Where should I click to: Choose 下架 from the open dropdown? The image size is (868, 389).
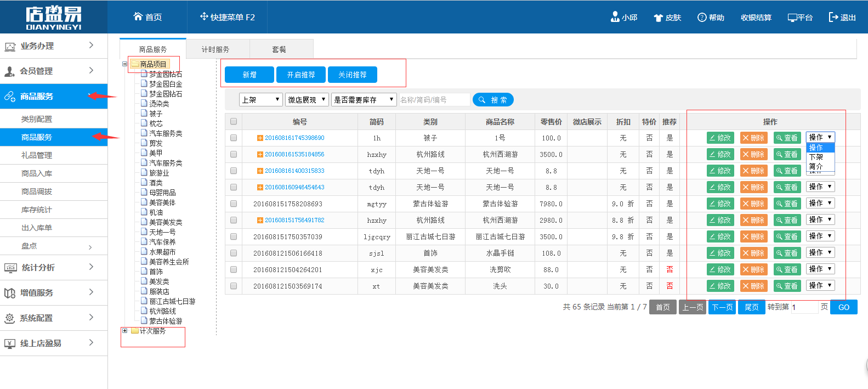(820, 157)
